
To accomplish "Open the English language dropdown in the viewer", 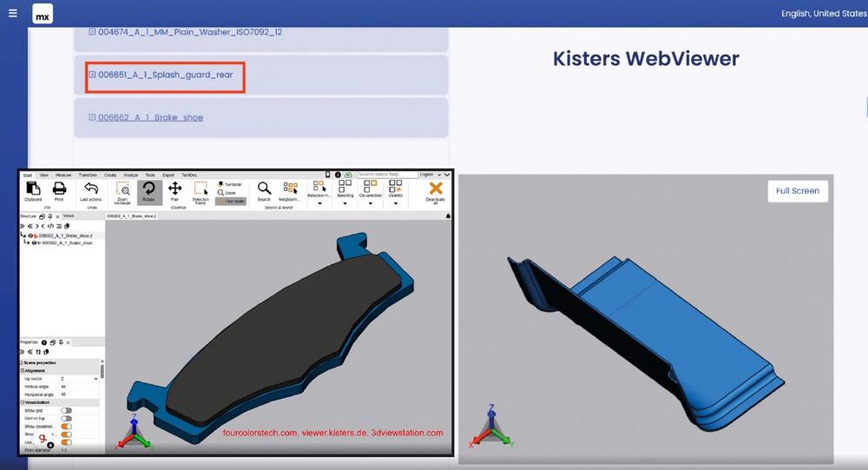I will pyautogui.click(x=431, y=175).
